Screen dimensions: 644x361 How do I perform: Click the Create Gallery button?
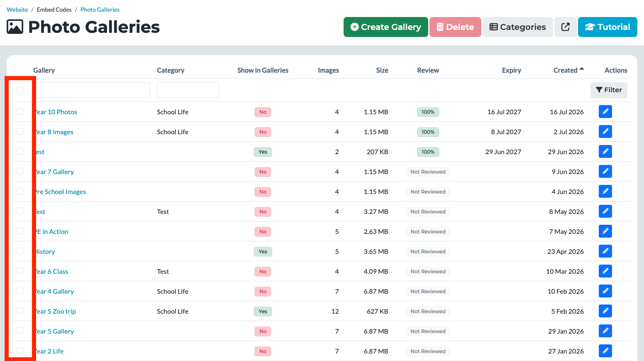pyautogui.click(x=386, y=27)
